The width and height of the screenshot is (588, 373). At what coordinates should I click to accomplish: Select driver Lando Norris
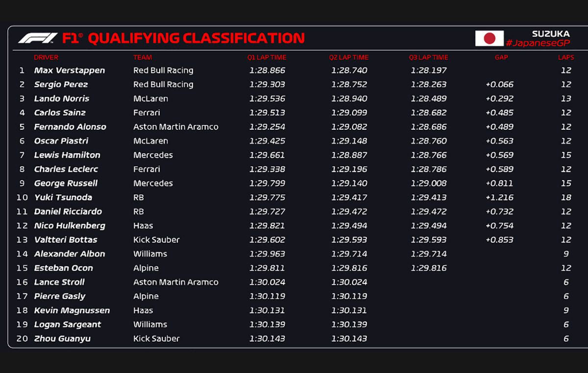pos(62,99)
